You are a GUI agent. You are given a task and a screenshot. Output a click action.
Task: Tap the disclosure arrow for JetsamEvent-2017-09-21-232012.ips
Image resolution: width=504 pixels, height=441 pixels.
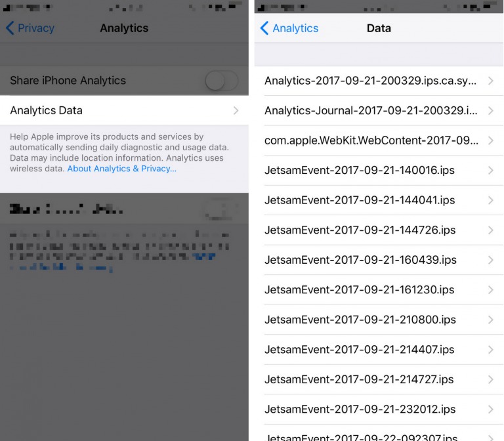[x=490, y=409]
